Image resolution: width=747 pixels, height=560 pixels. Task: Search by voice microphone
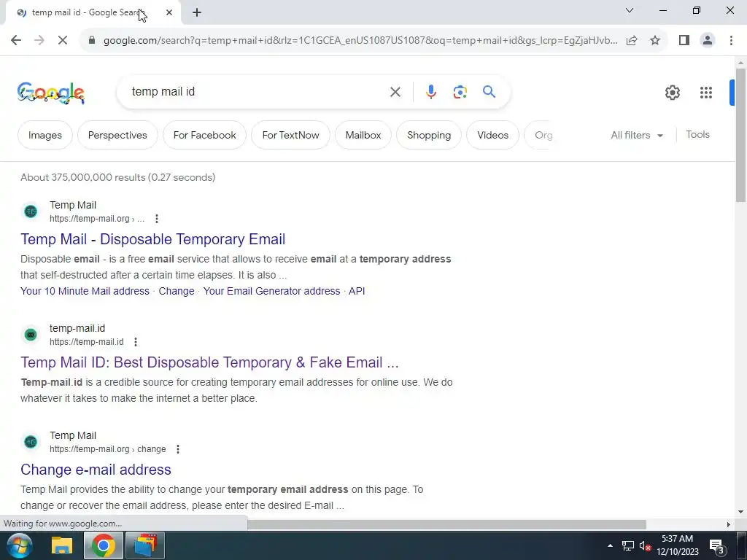coord(430,92)
